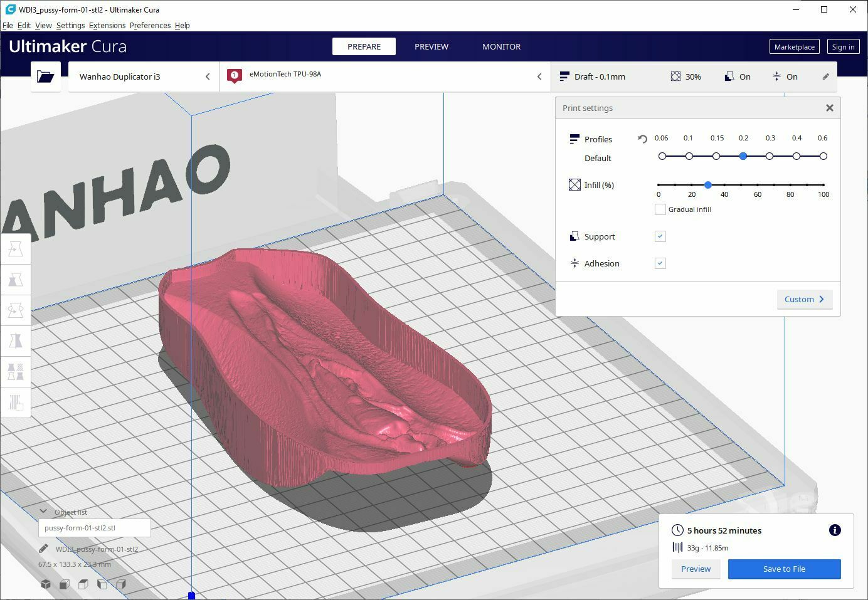The image size is (868, 600).
Task: Toggle the Adhesion checkbox
Action: 660,263
